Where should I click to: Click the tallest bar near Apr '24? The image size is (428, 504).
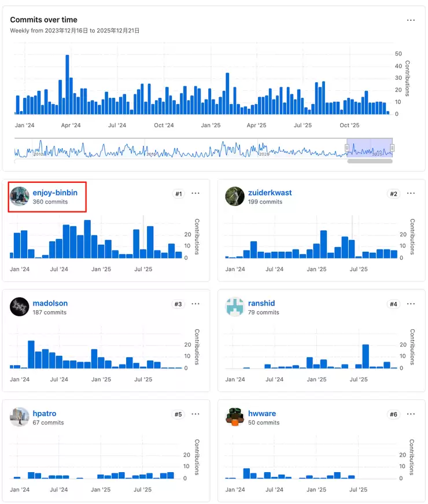pyautogui.click(x=67, y=84)
